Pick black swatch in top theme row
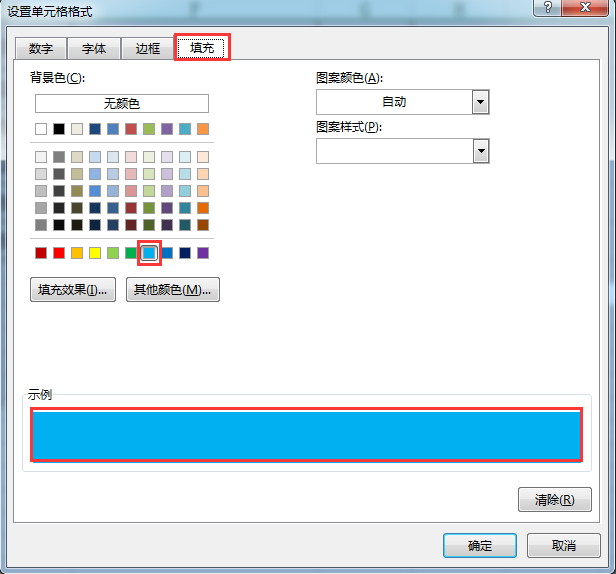 tap(59, 129)
